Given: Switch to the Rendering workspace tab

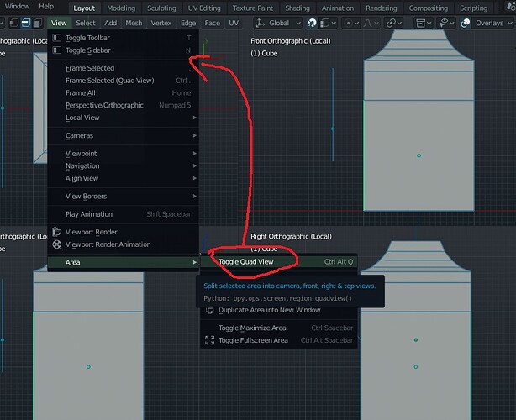Looking at the screenshot, I should pos(382,8).
